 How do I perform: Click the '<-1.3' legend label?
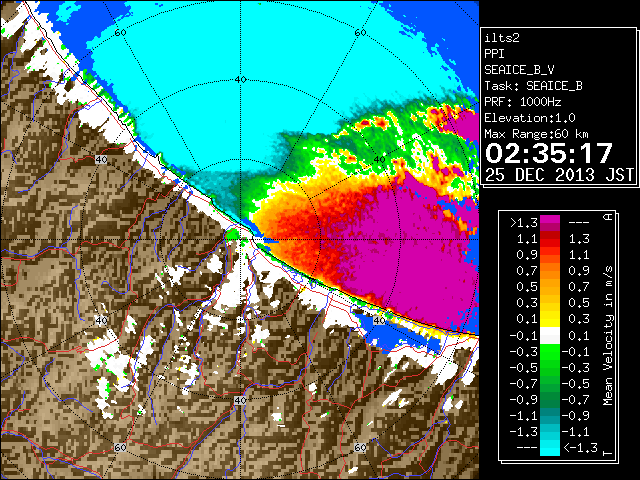click(580, 448)
